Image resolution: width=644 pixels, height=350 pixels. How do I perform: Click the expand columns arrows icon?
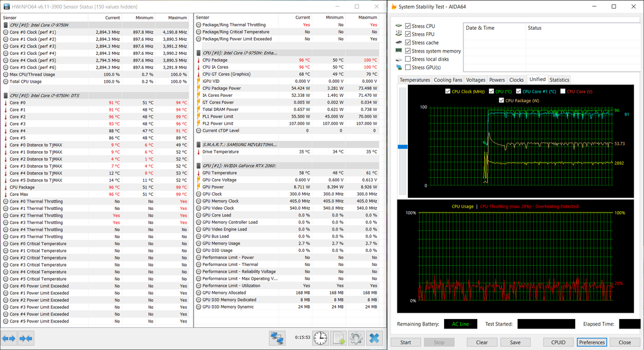tap(9, 338)
